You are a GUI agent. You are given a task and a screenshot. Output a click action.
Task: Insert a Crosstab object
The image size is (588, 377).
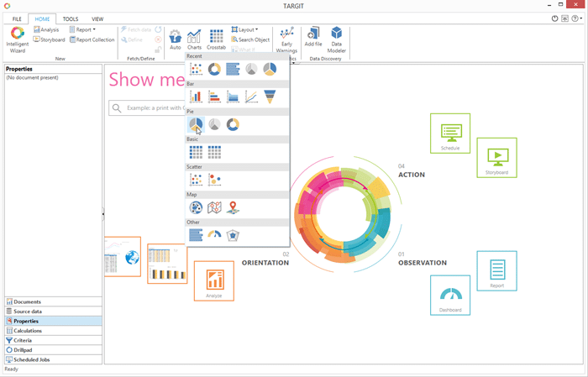[x=216, y=39]
